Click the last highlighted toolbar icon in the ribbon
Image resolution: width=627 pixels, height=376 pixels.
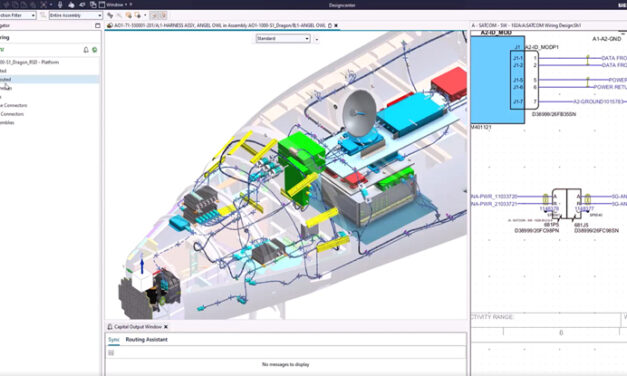163,15
